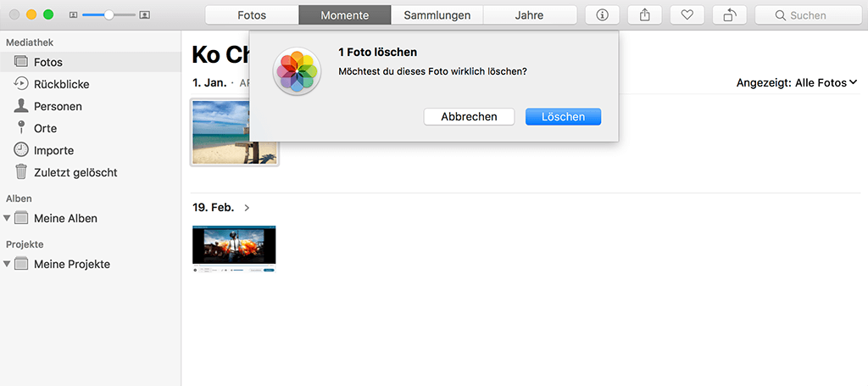Click the Mediathek section header

click(x=30, y=42)
